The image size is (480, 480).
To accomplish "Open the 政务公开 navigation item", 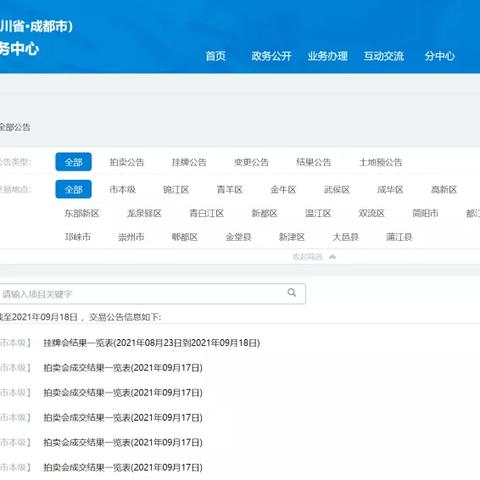I will point(271,56).
